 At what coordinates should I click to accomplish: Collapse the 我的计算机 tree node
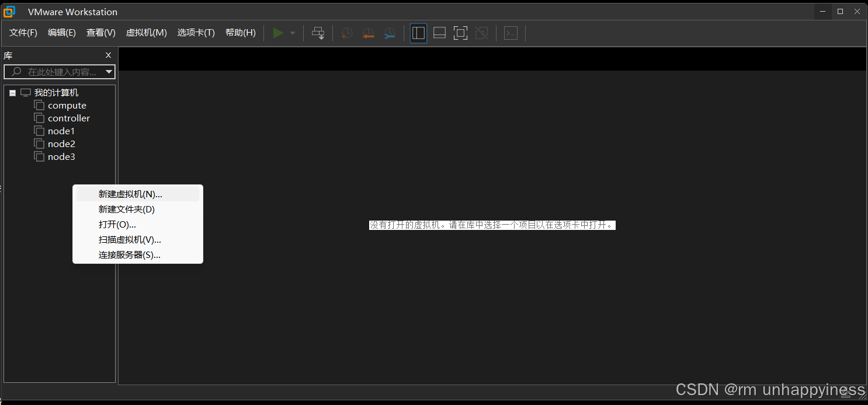coord(12,93)
